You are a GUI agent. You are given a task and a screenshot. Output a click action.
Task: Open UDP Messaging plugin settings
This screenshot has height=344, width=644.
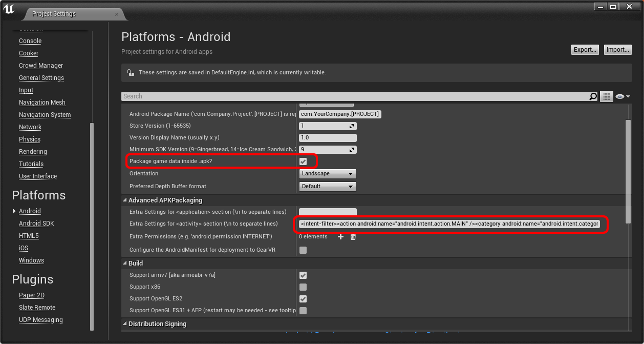click(41, 320)
